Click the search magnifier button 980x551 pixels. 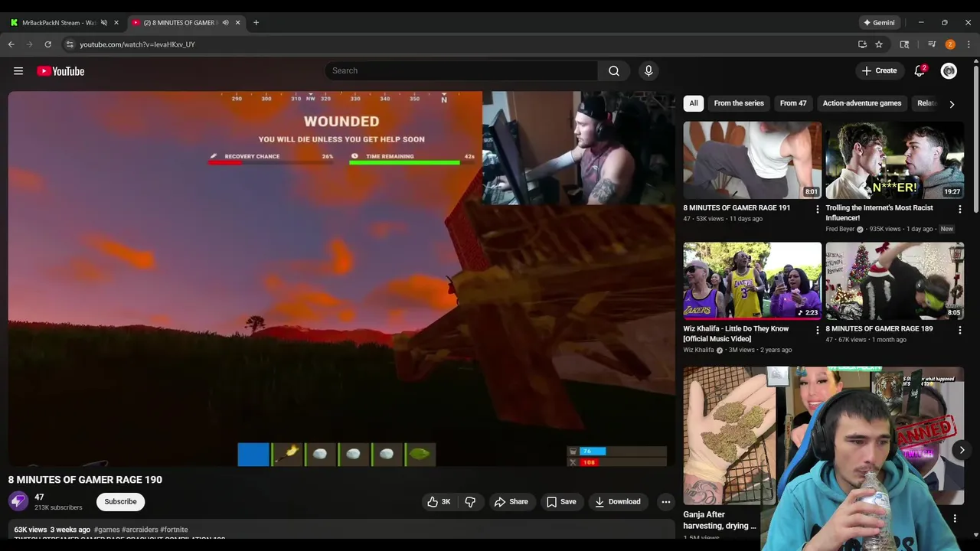point(614,70)
